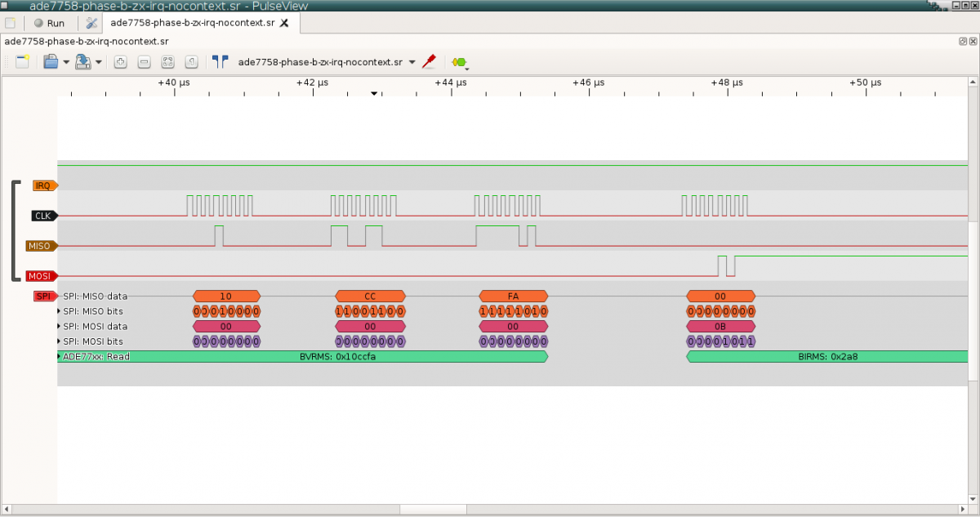The height and width of the screenshot is (517, 980).
Task: Open the add protocol decoder menu icon
Action: click(460, 62)
